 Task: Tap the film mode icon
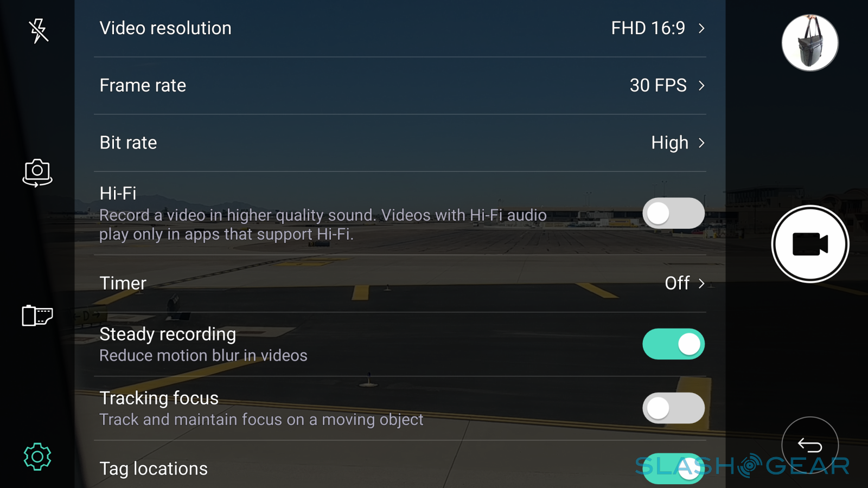[x=37, y=315]
